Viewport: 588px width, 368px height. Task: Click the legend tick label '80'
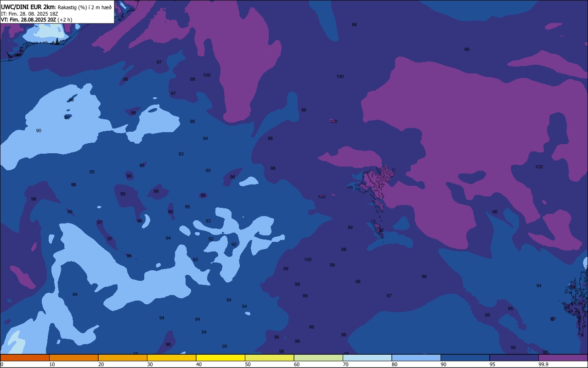point(395,364)
